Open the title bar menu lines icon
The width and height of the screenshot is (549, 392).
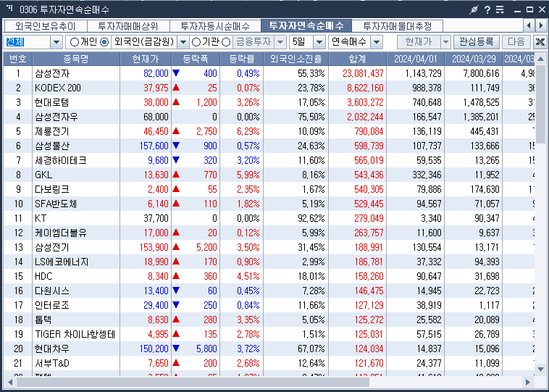(500, 10)
